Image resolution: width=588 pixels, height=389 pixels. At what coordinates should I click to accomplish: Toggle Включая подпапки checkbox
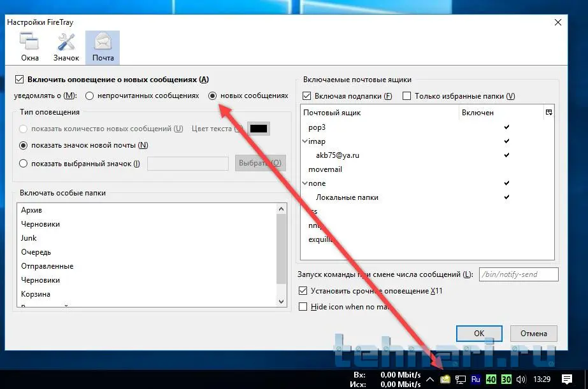(307, 96)
